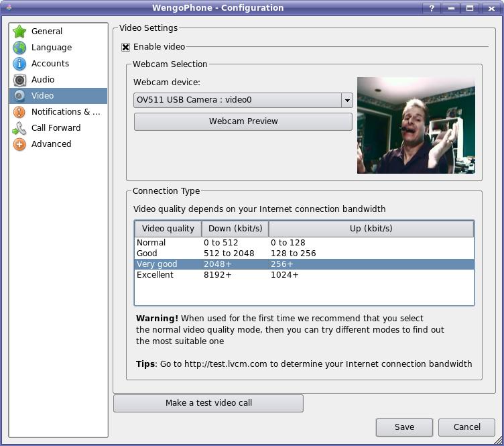Click the webcam preview image
The height and width of the screenshot is (446, 504).
(416, 125)
